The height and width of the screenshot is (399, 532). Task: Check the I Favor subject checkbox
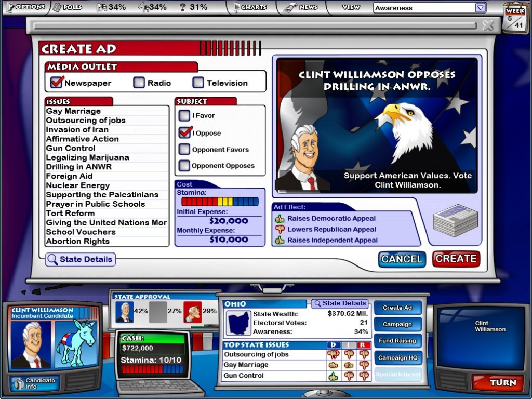click(x=184, y=115)
